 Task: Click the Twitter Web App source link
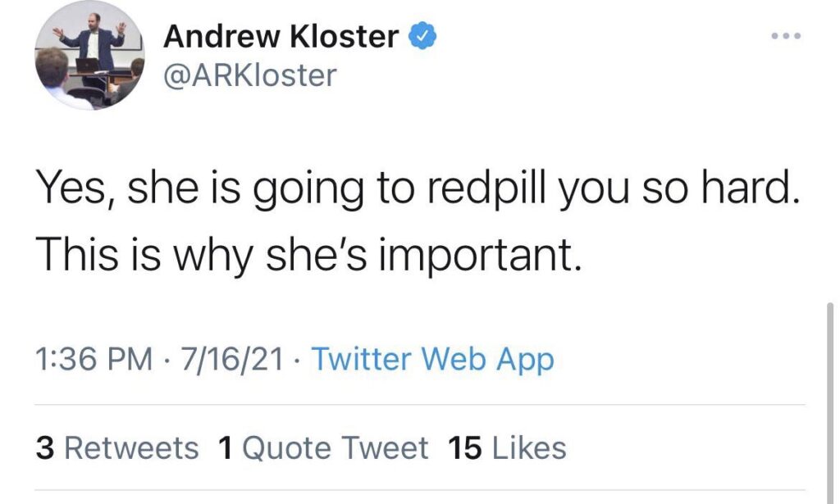click(x=432, y=359)
